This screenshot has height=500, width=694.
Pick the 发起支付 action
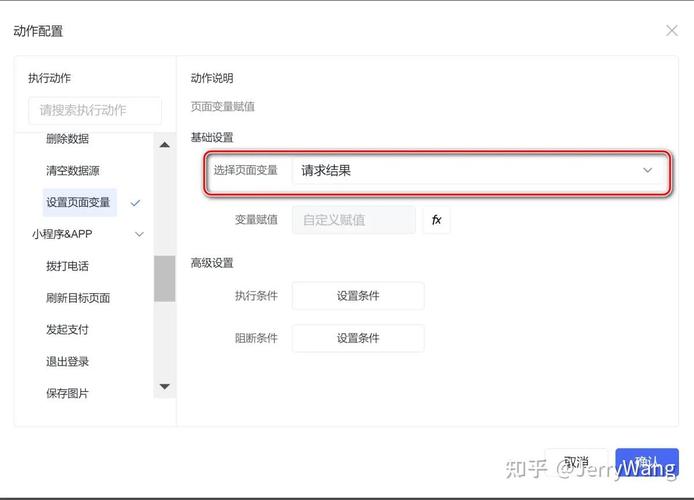tap(67, 330)
